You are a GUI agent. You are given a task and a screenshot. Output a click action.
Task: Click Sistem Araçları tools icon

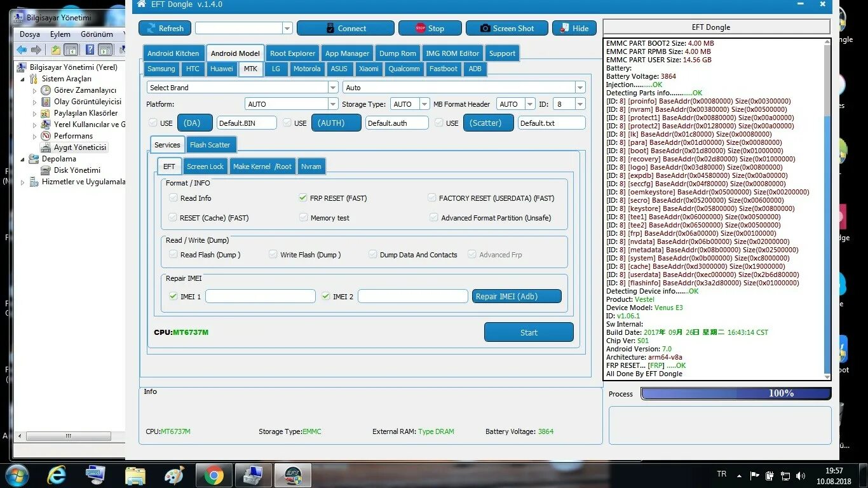click(x=34, y=79)
